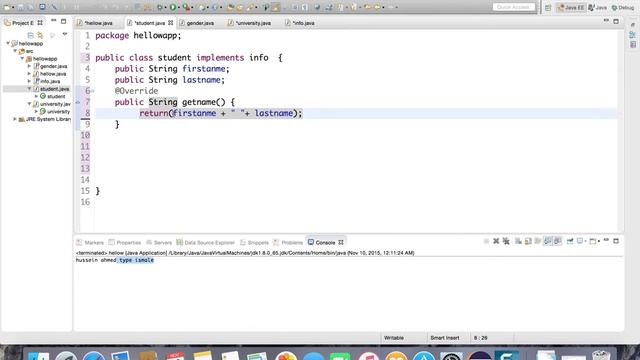The height and width of the screenshot is (360, 640).
Task: Open the Snippets tab
Action: [254, 242]
